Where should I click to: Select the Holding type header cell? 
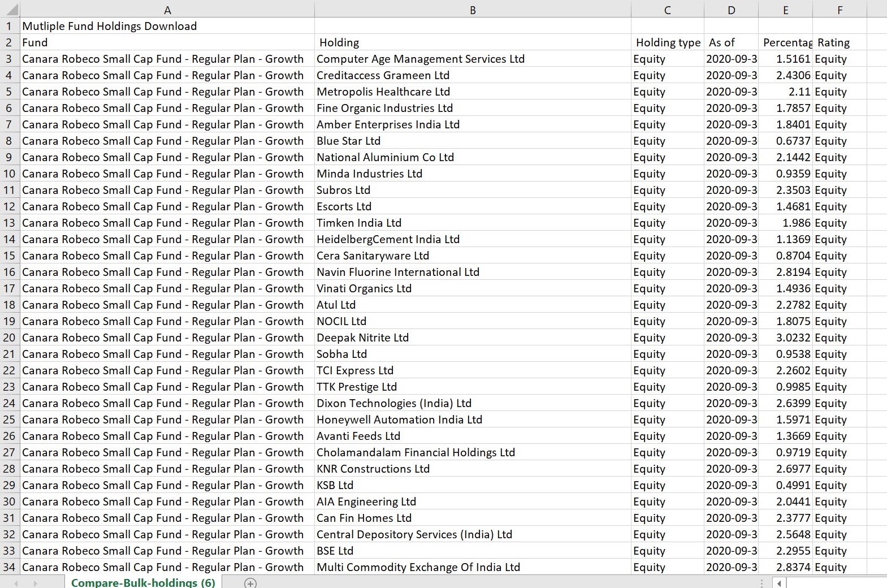(x=668, y=42)
